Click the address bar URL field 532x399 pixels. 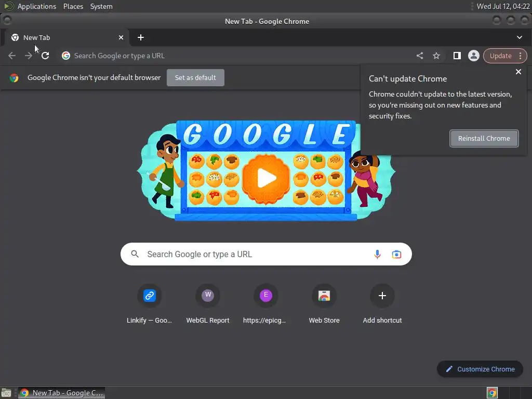tap(237, 56)
